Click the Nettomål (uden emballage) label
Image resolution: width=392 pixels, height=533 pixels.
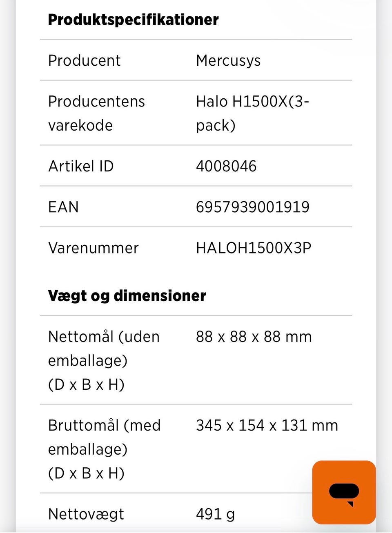pos(104,360)
